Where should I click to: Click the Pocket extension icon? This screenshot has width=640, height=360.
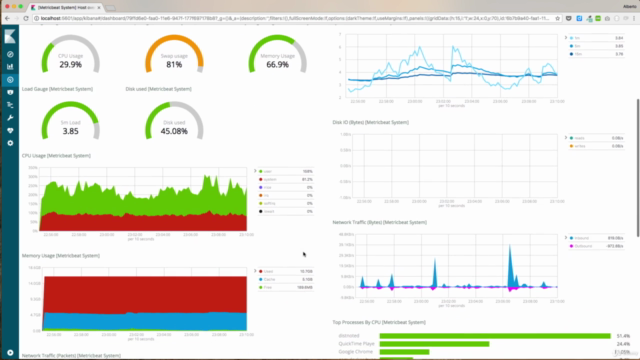pos(569,18)
